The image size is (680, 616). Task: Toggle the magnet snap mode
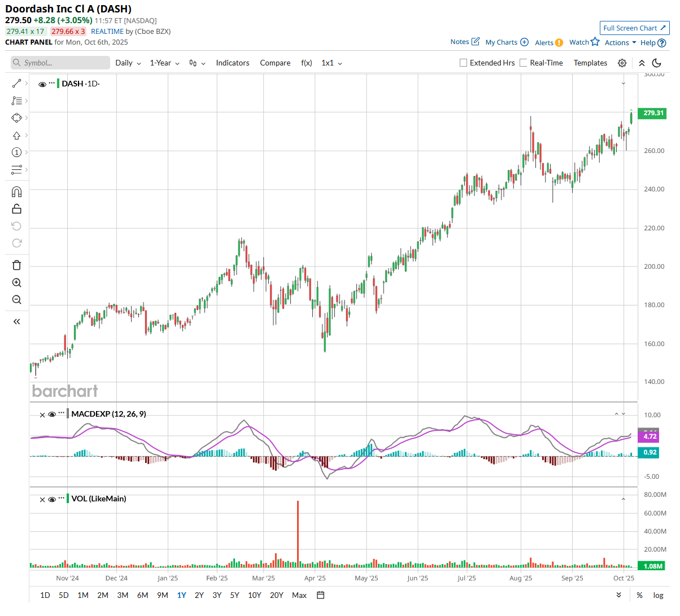pos(16,192)
